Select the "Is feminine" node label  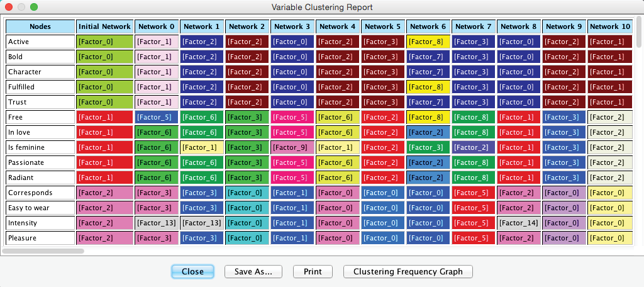click(x=40, y=147)
